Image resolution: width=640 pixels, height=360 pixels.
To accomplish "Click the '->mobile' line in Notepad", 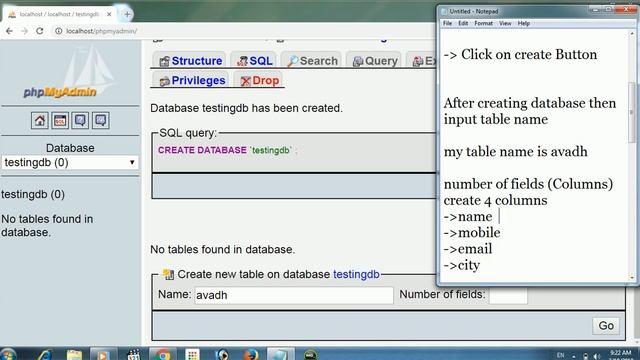I will [472, 233].
